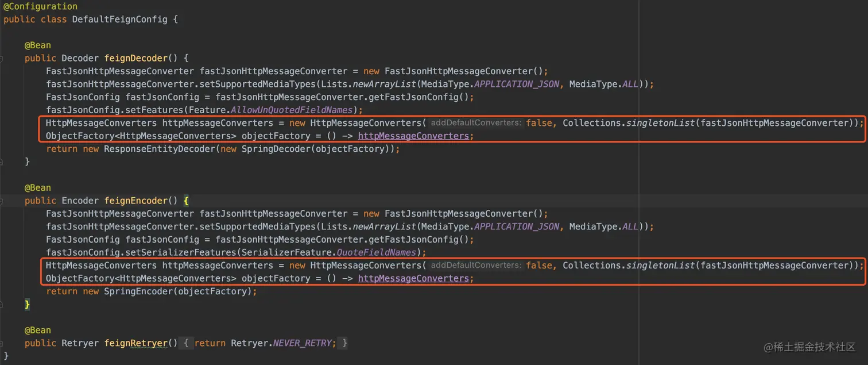This screenshot has width=868, height=365.
Task: Click setSupportedMediaTypes call in feignEncoder
Action: (258, 226)
